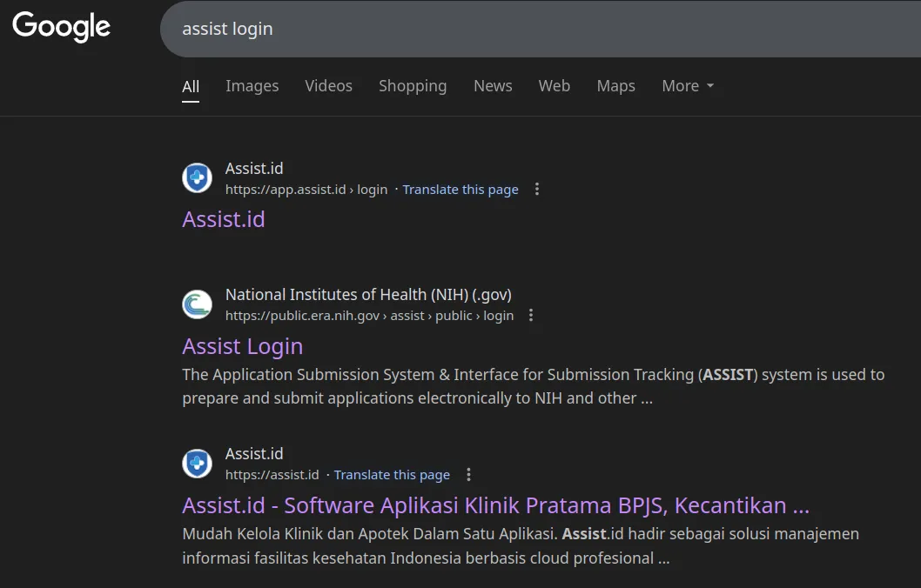921x588 pixels.
Task: Click the NIH ASSIST system description snippet
Action: pos(534,386)
